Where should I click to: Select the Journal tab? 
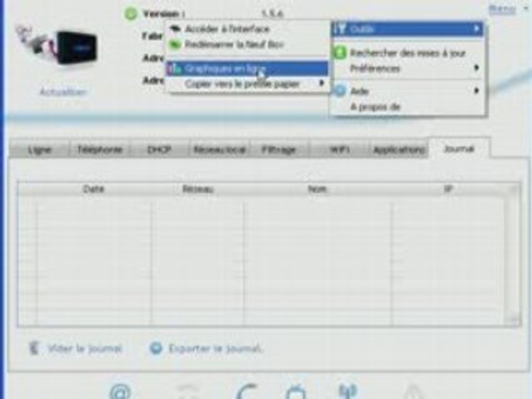[x=459, y=149]
